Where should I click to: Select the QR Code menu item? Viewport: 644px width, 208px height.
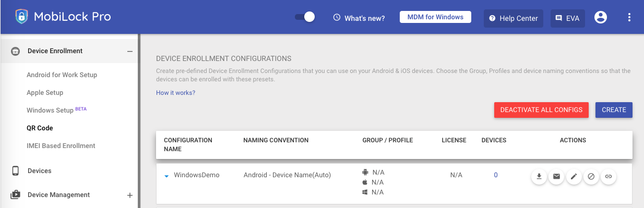(x=40, y=128)
